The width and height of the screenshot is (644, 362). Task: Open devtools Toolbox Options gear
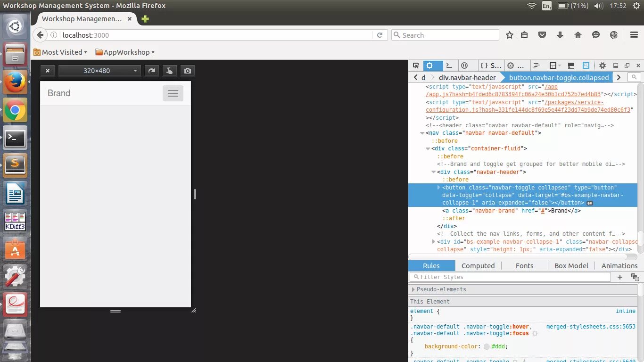(603, 66)
